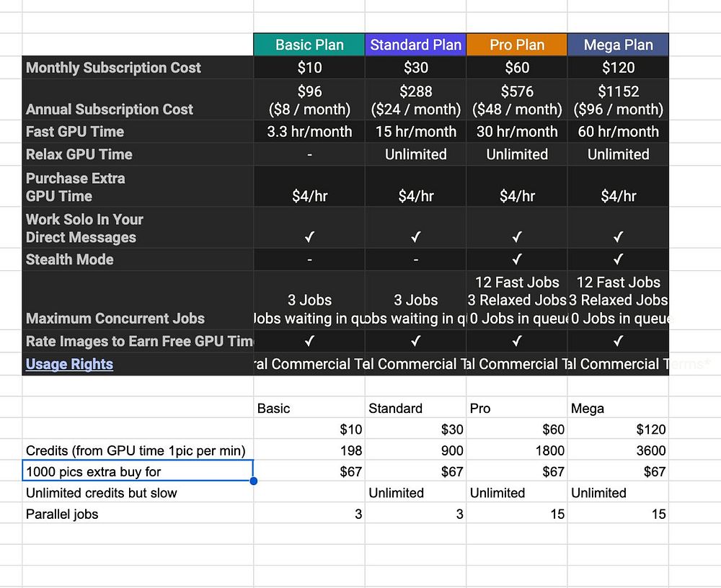Click the blue fill handle on selected cell

253,481
